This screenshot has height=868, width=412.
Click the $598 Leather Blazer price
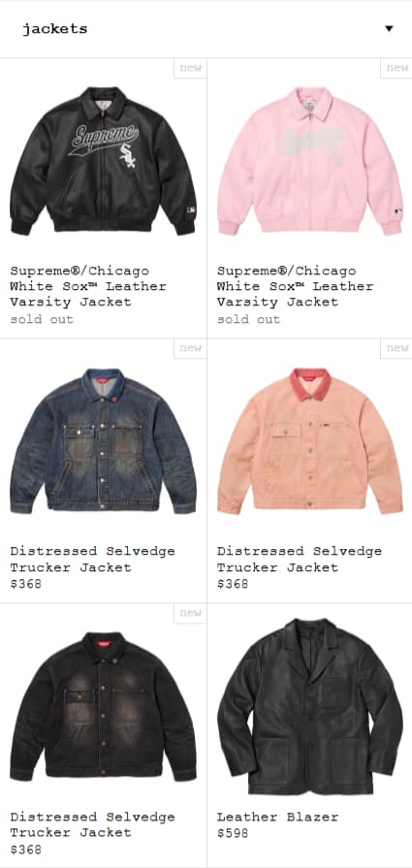coord(233,833)
